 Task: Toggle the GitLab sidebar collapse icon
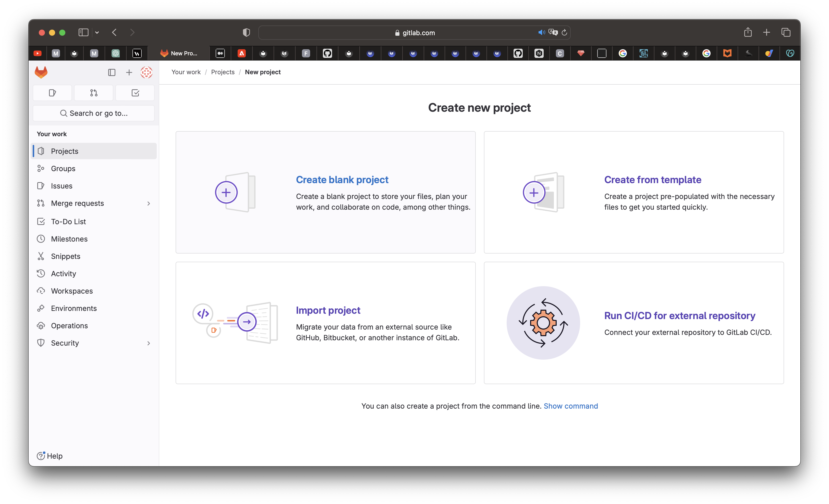112,73
